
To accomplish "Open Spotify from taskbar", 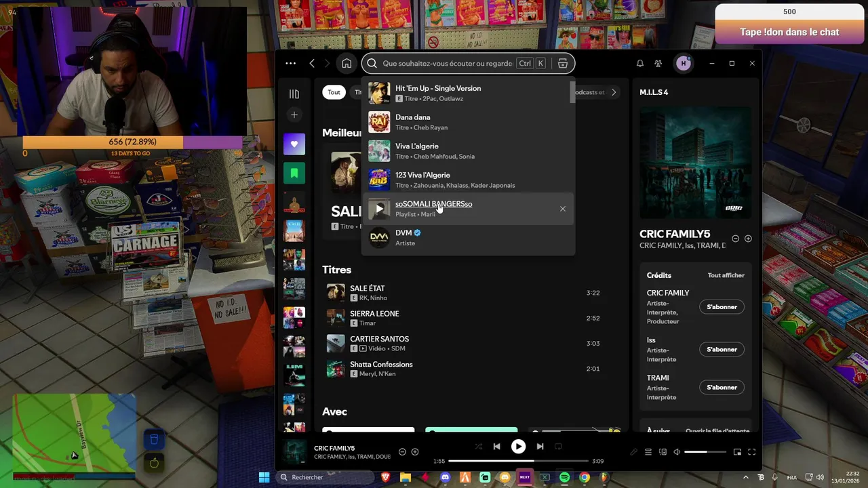I will pyautogui.click(x=564, y=477).
